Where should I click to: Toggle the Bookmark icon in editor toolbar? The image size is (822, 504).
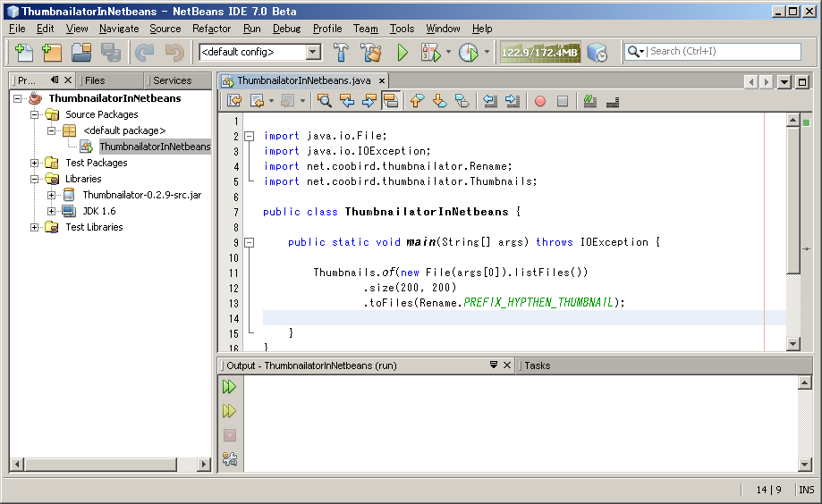(462, 101)
